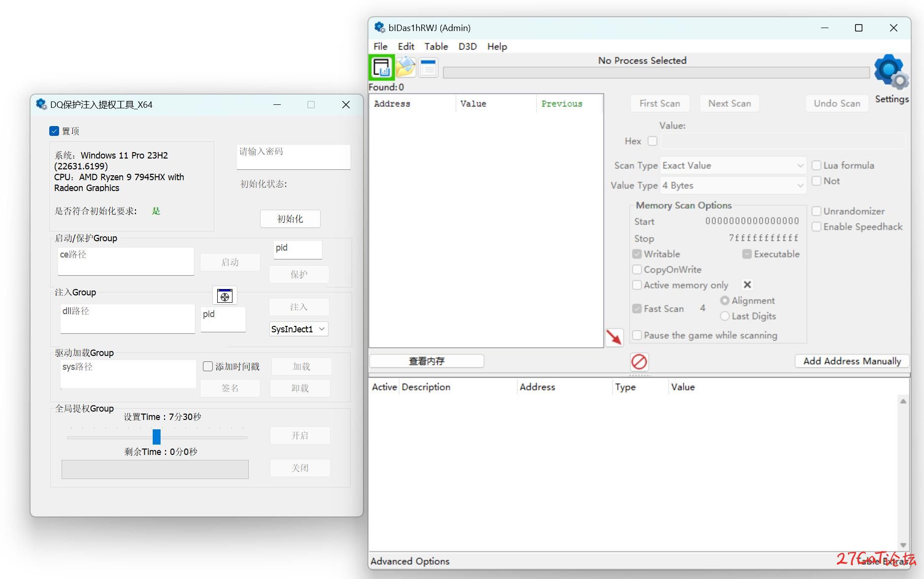Click the dll路径 input field
Screen dimensions: 924x579
[128, 319]
